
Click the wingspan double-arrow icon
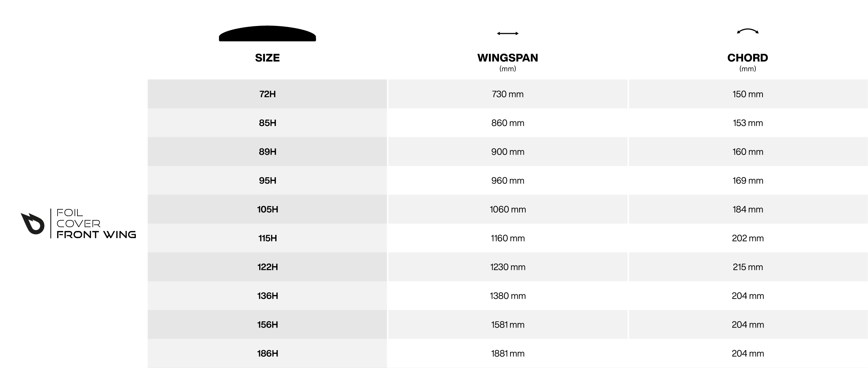click(508, 34)
